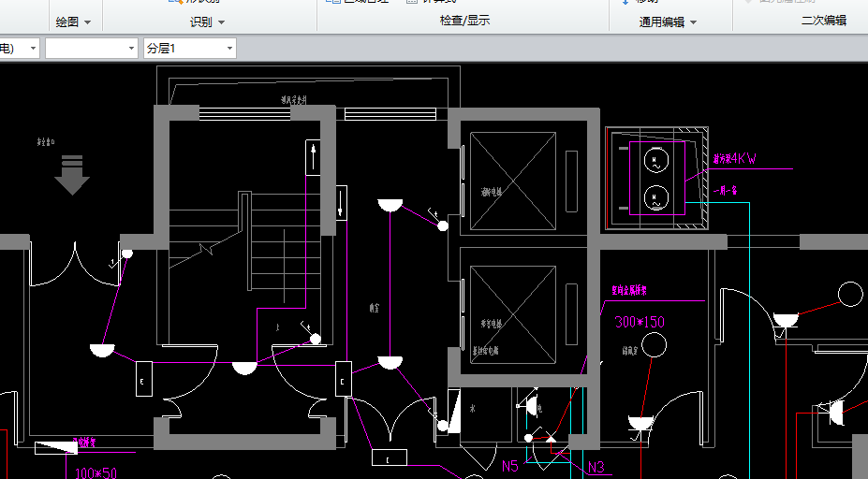Select the up-arrow box in the stairwell
The image size is (868, 479).
click(x=313, y=157)
